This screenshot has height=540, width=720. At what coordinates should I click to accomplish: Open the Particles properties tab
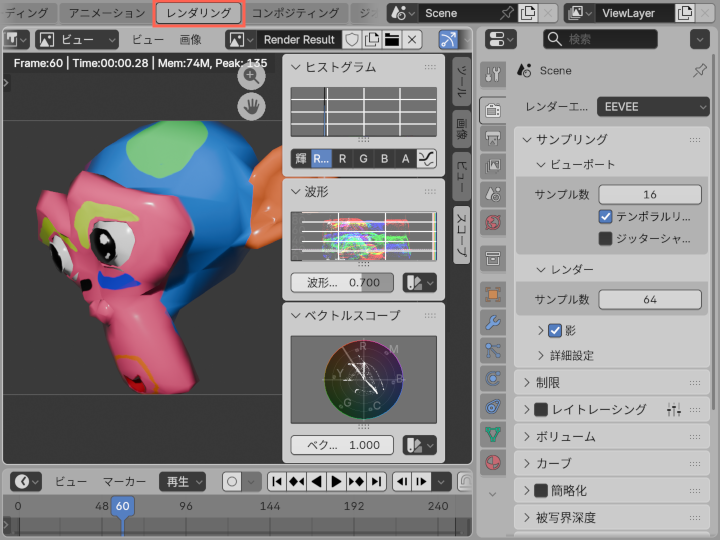(493, 351)
